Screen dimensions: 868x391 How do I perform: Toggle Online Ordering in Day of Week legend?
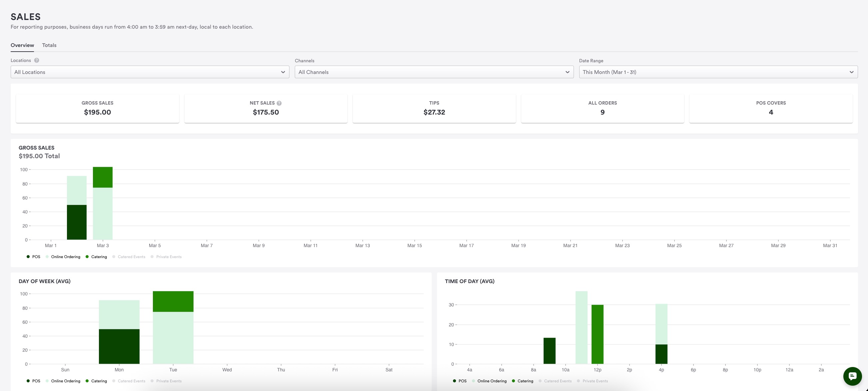pyautogui.click(x=63, y=381)
